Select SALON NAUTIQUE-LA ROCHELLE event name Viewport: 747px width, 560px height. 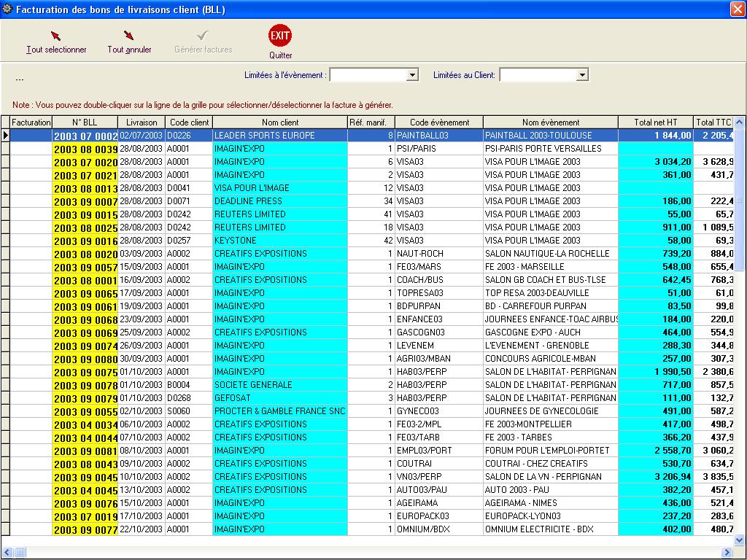click(551, 254)
